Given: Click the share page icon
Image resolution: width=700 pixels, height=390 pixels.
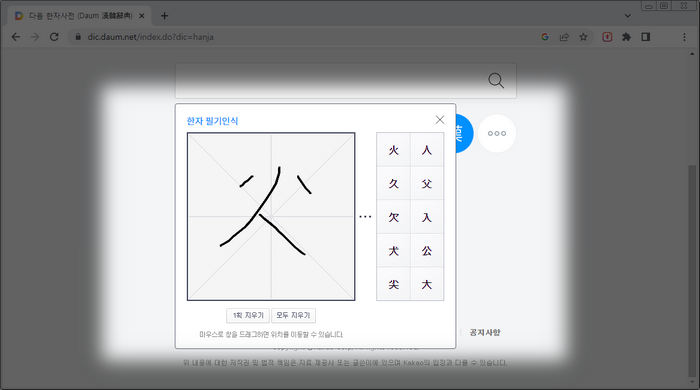Looking at the screenshot, I should [564, 37].
